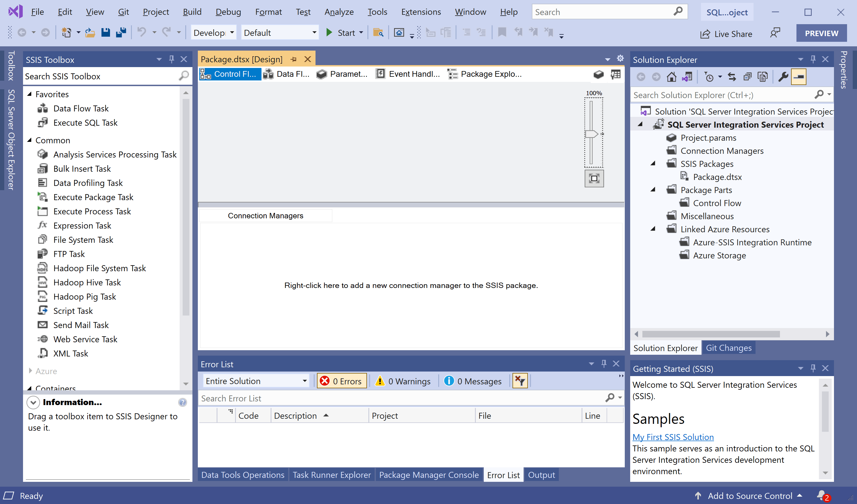
Task: Open the My First SSIS Solution link
Action: pyautogui.click(x=673, y=437)
